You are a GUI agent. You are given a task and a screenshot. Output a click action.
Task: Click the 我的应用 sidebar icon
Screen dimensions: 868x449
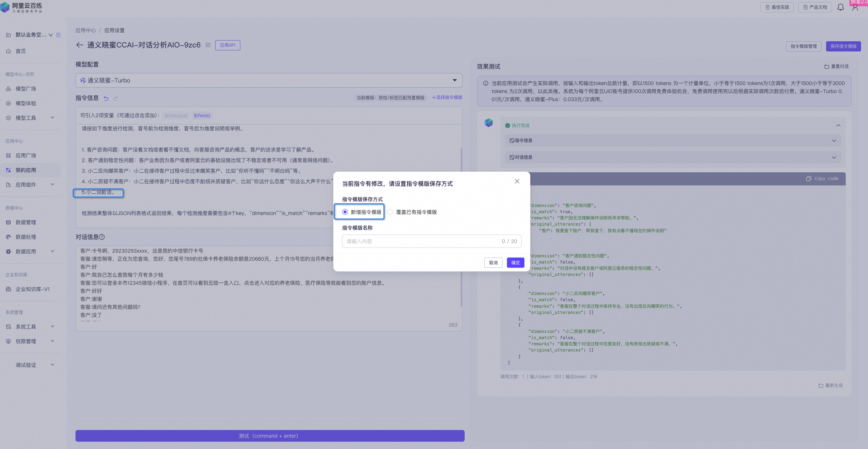pos(8,170)
